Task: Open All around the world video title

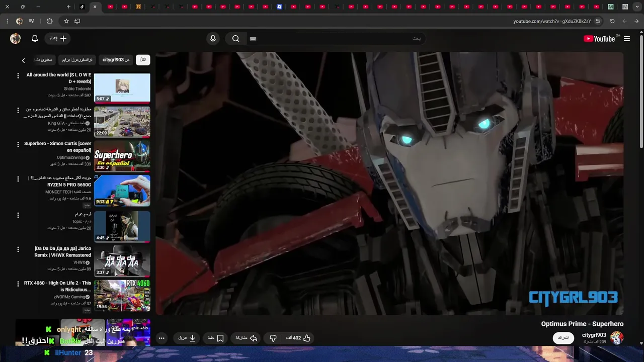Action: [59, 78]
